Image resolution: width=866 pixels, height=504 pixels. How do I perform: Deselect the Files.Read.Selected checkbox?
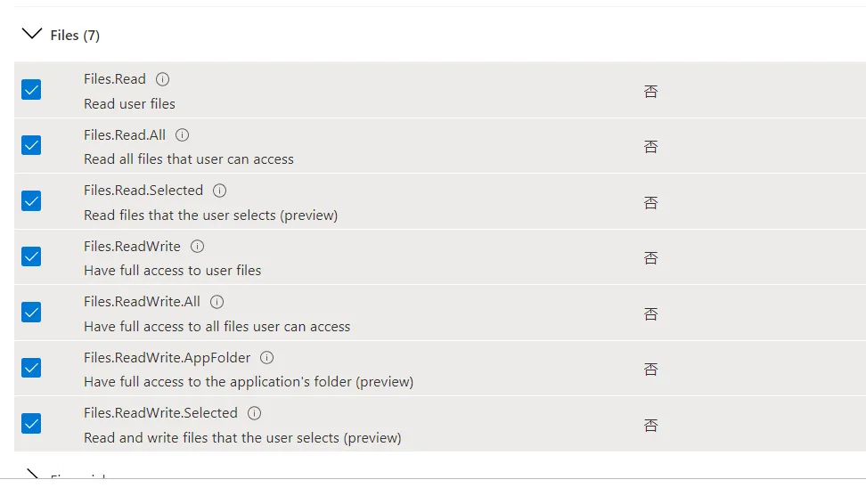click(x=31, y=201)
